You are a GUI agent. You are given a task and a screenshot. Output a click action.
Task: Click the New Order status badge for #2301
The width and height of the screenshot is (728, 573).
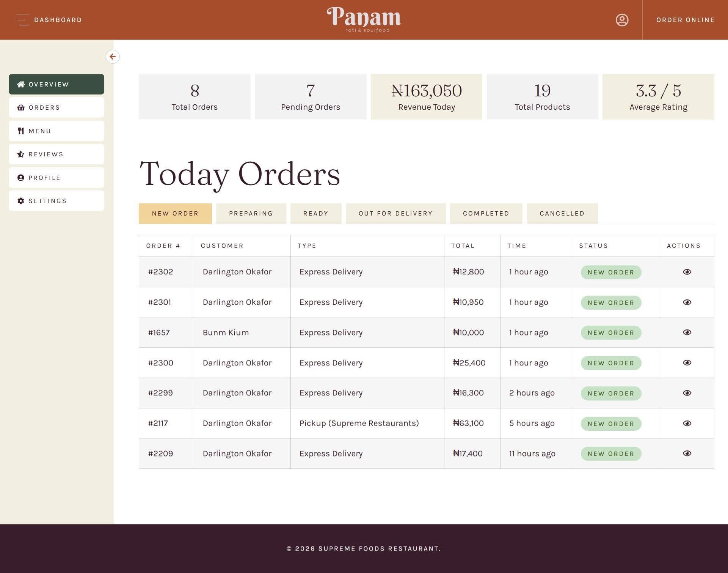(611, 303)
